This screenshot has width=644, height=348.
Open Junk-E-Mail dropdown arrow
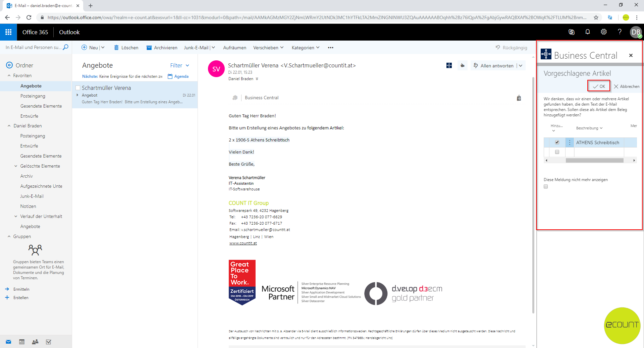(x=213, y=48)
